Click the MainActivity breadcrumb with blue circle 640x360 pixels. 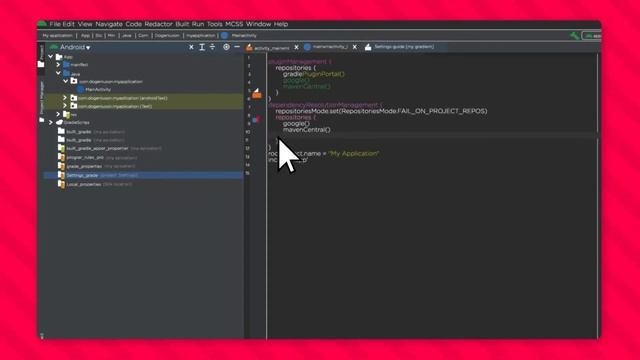(239, 36)
